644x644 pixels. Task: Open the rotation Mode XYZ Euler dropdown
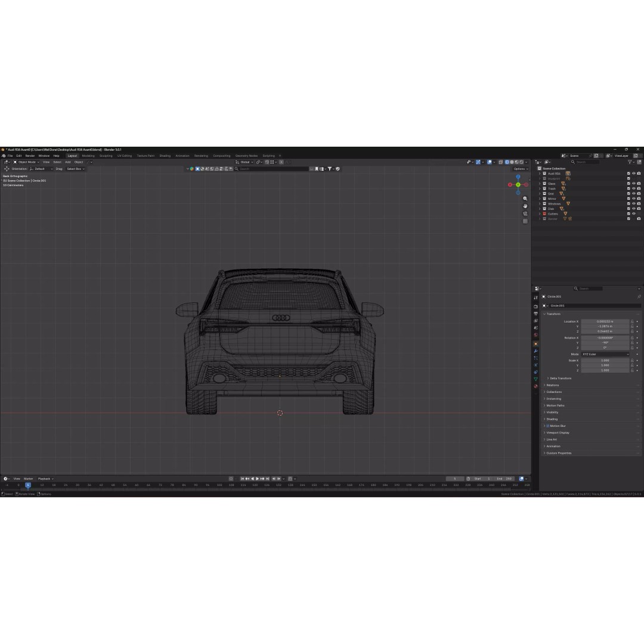[x=605, y=354]
